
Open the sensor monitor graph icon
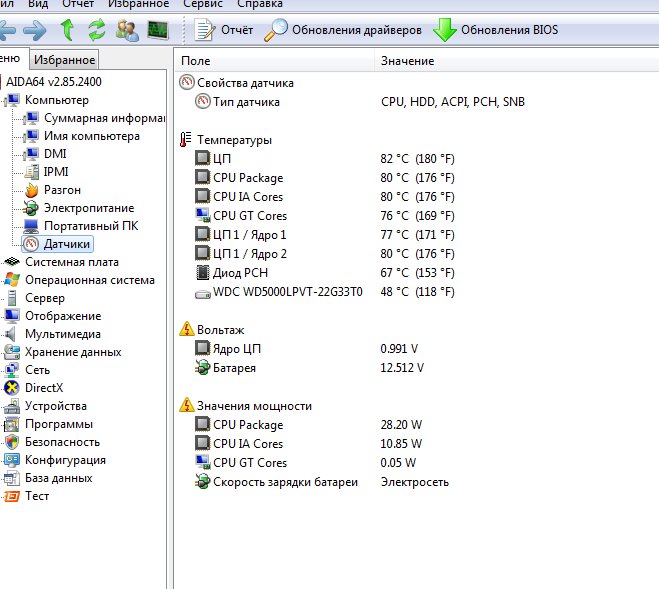coord(158,30)
